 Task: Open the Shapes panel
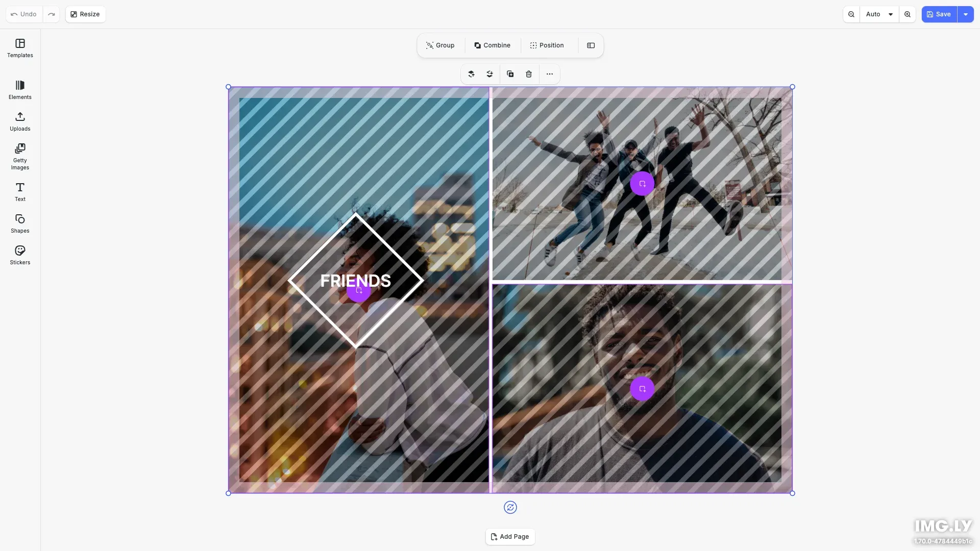pyautogui.click(x=20, y=223)
